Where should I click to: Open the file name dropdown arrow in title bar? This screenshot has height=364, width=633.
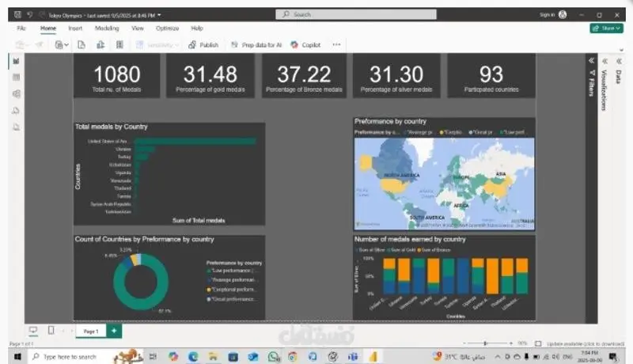coord(159,15)
